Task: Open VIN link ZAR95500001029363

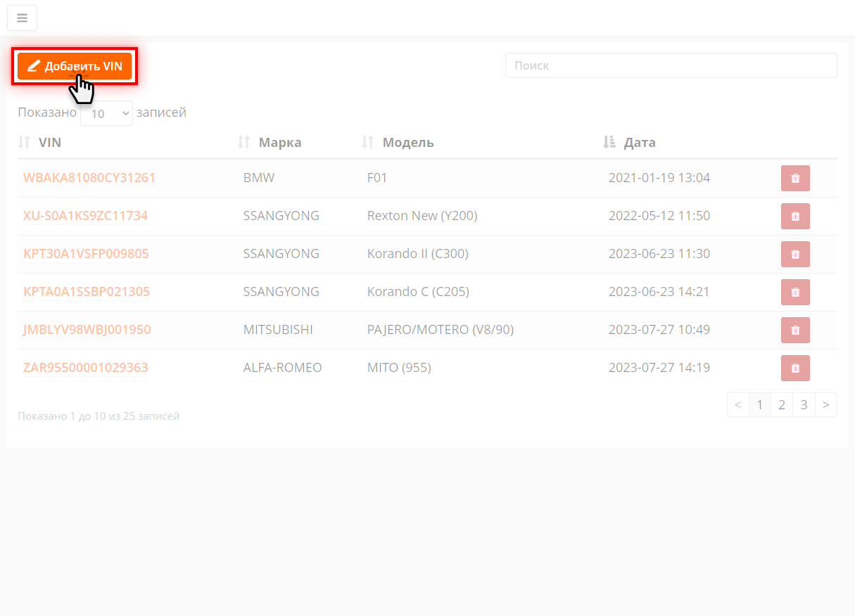Action: click(x=86, y=368)
